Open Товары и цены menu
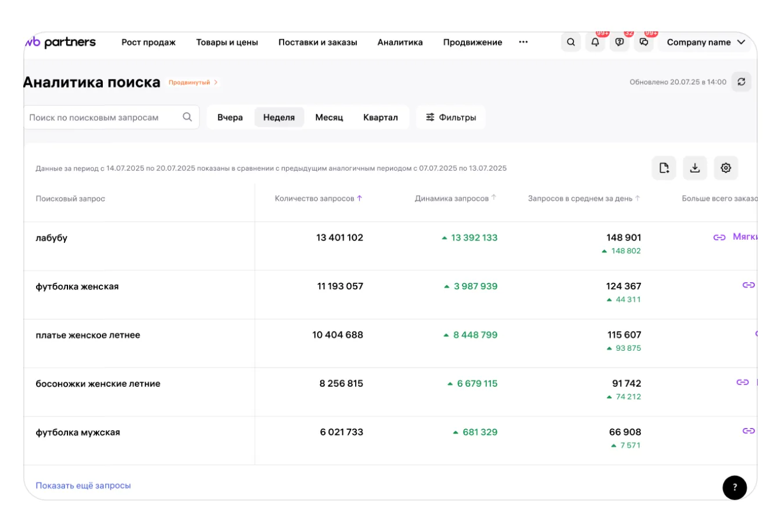This screenshot has height=532, width=781. [x=227, y=42]
